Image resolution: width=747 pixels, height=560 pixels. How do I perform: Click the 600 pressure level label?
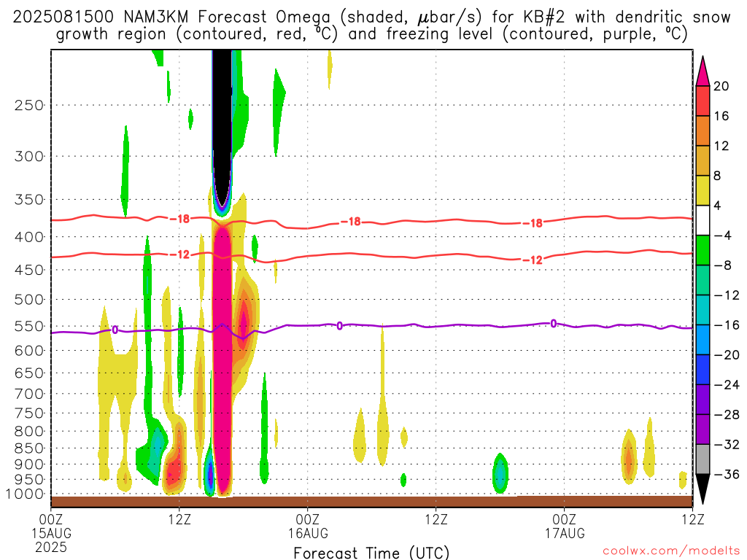point(29,351)
